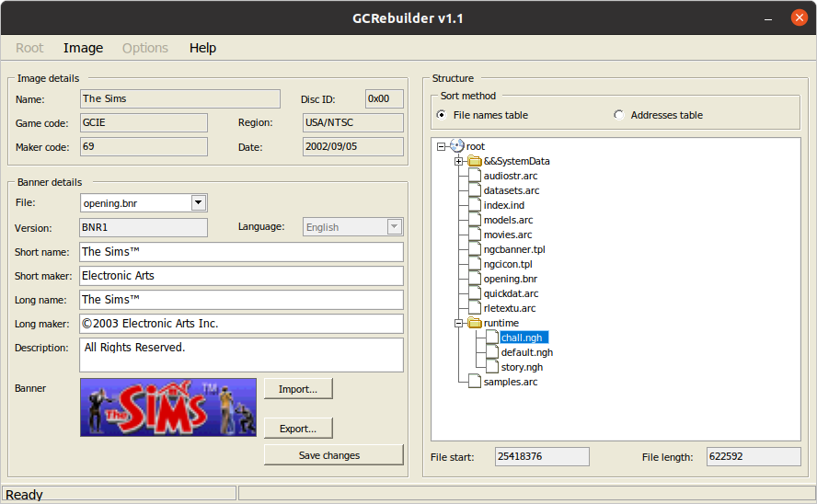Open the banner File dropdown
Screen dimensions: 817x504
[x=199, y=203]
